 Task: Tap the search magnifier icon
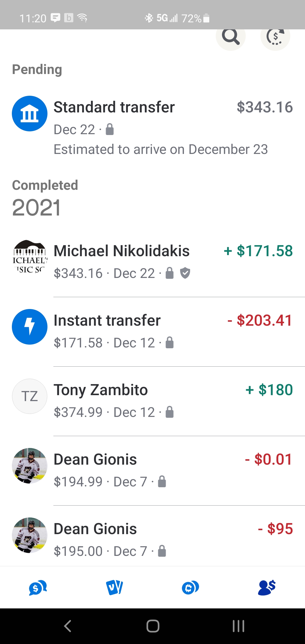[230, 36]
